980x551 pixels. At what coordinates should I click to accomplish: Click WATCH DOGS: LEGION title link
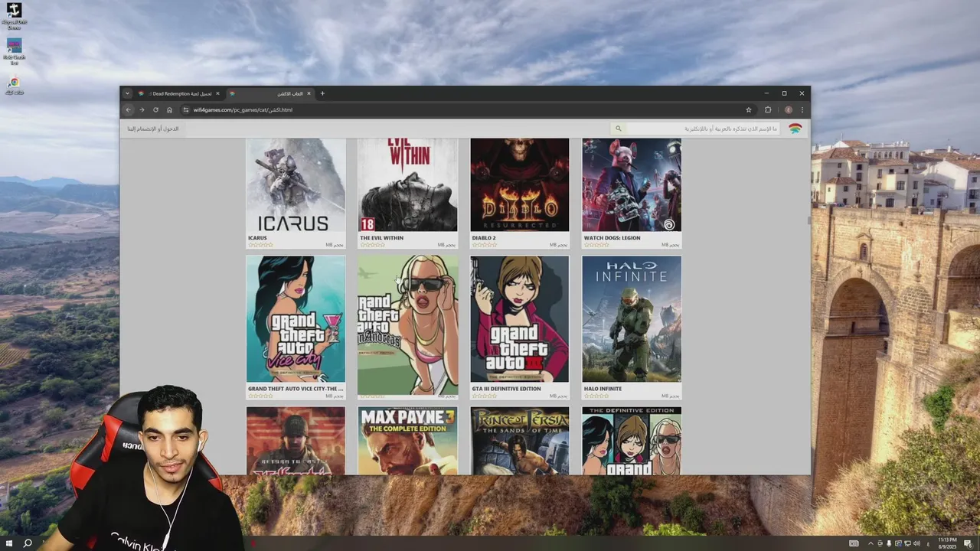click(x=612, y=238)
